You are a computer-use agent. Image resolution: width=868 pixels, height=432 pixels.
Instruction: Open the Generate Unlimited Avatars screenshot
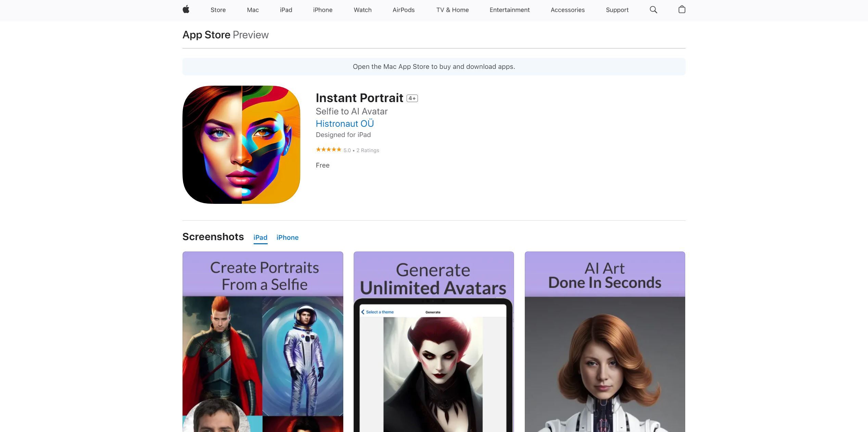tap(433, 343)
